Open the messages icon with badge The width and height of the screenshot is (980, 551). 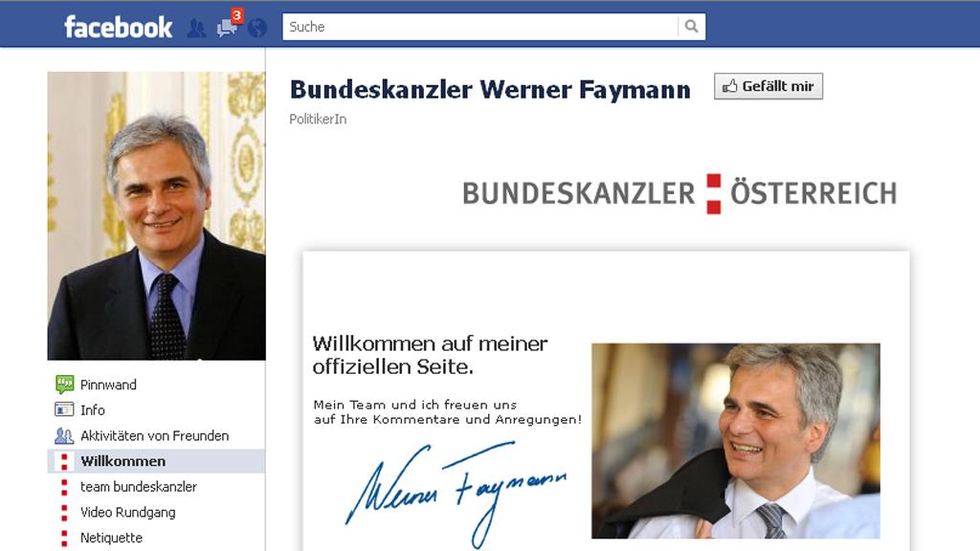click(x=228, y=24)
